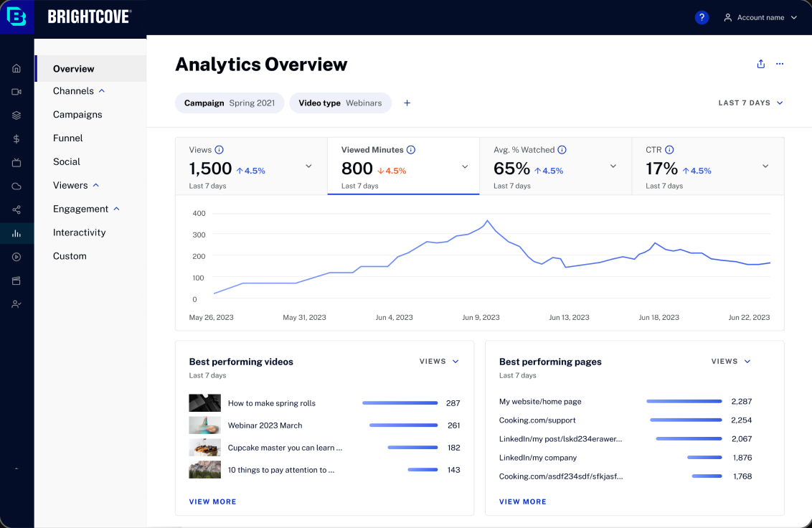Expand the Avg. % Watched card chevron
This screenshot has width=812, height=528.
[x=613, y=166]
